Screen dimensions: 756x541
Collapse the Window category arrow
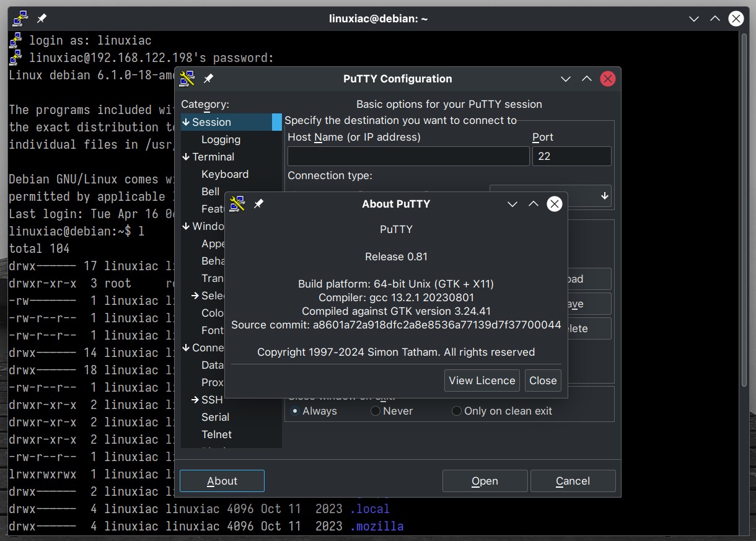186,226
